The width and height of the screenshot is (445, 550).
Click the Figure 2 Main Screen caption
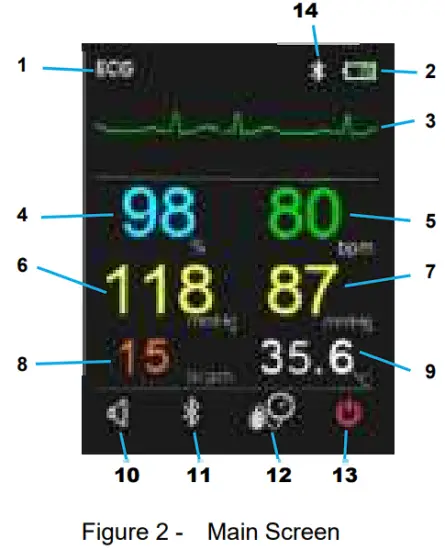click(x=211, y=532)
